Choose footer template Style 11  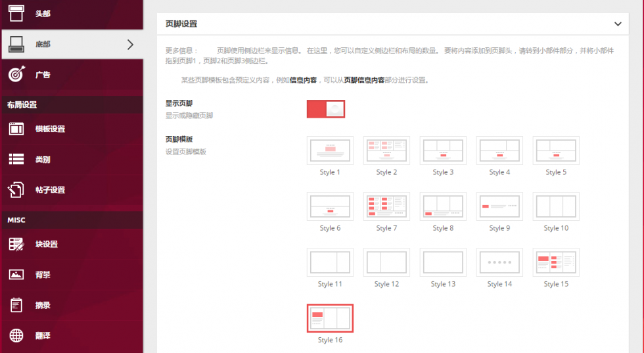click(330, 262)
